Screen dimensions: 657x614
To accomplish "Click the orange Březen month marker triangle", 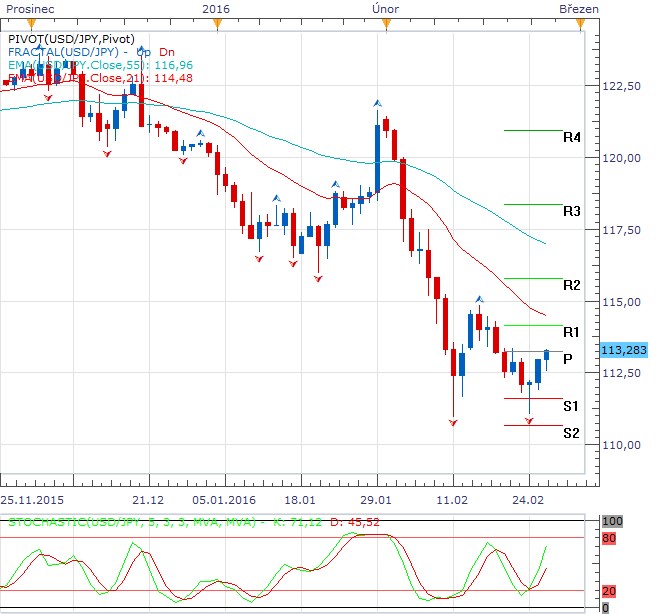I will coord(580,24).
